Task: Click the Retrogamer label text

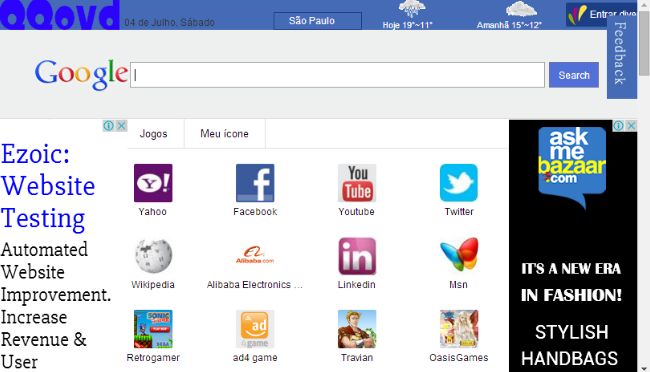Action: tap(153, 357)
